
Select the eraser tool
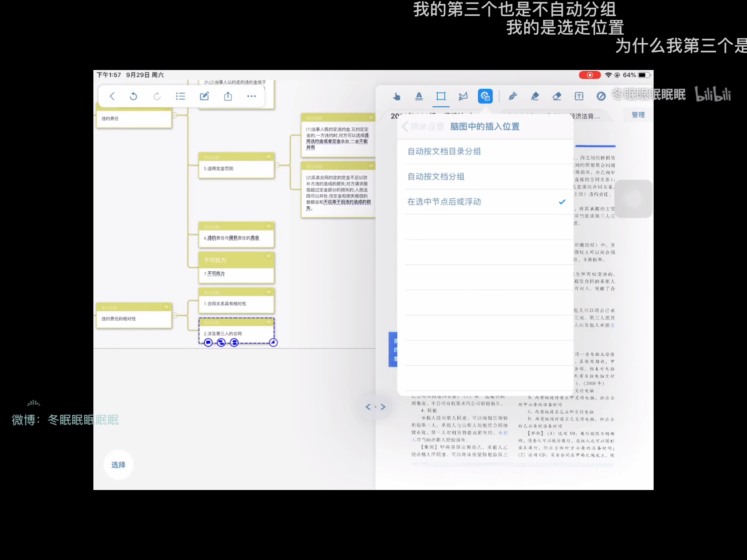(x=557, y=96)
